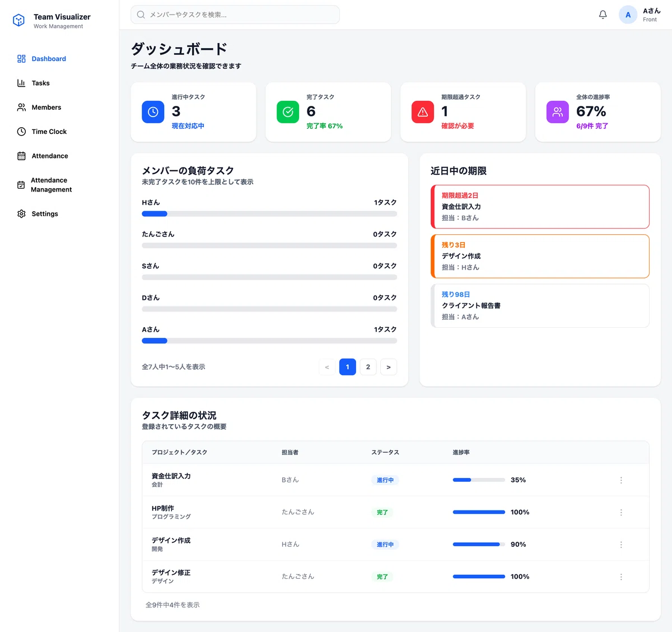The height and width of the screenshot is (632, 672).
Task: Click the デザイン修正 task name
Action: [x=171, y=573]
